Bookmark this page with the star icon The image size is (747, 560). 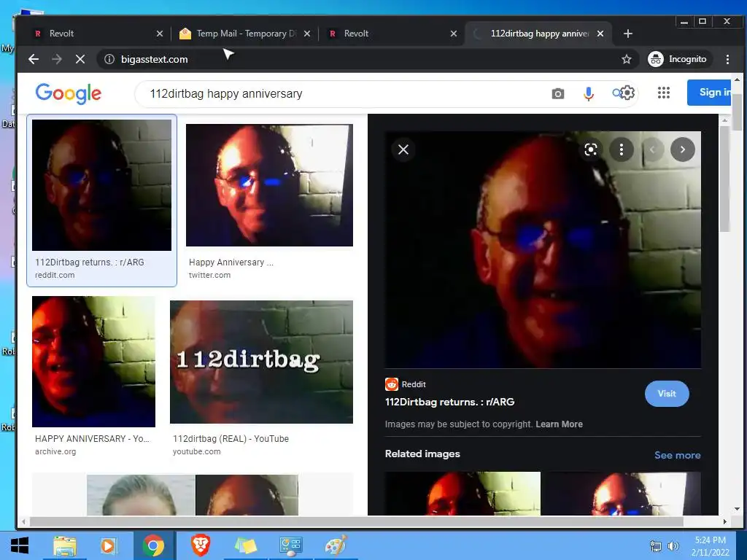point(627,59)
